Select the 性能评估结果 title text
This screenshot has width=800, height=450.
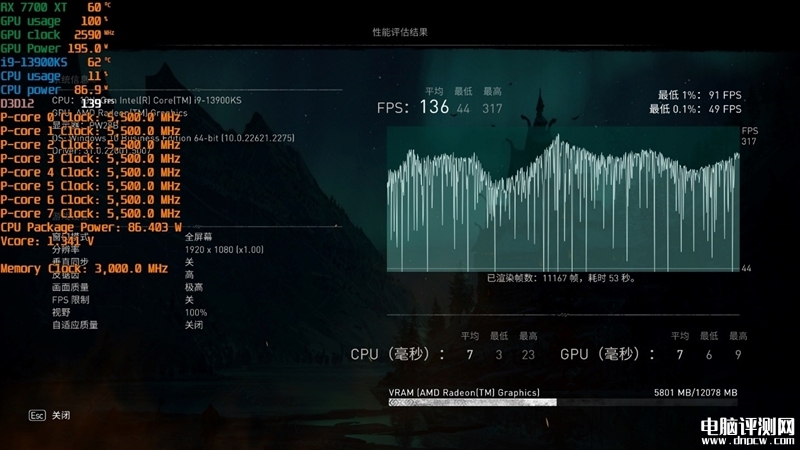pyautogui.click(x=400, y=32)
